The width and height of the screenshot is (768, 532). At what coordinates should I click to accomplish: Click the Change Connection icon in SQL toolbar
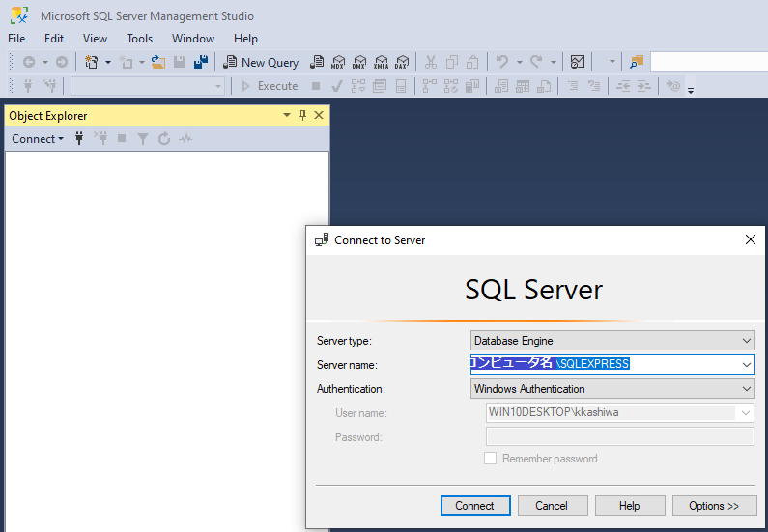(x=49, y=86)
